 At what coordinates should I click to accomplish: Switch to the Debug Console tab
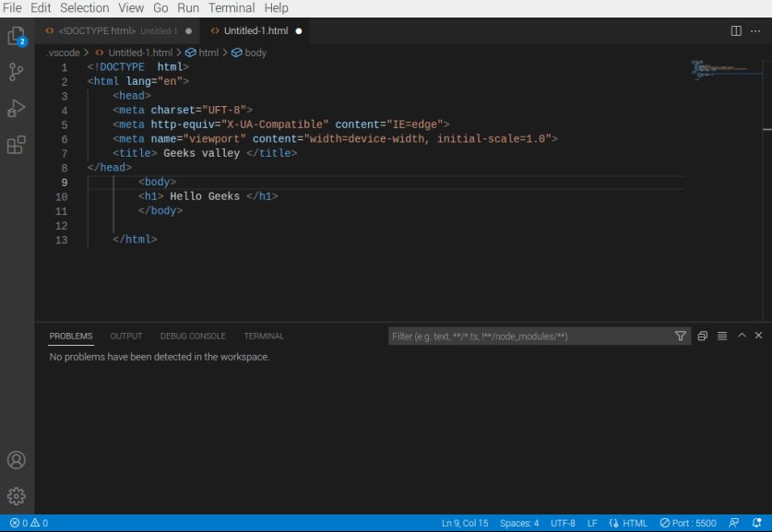193,337
